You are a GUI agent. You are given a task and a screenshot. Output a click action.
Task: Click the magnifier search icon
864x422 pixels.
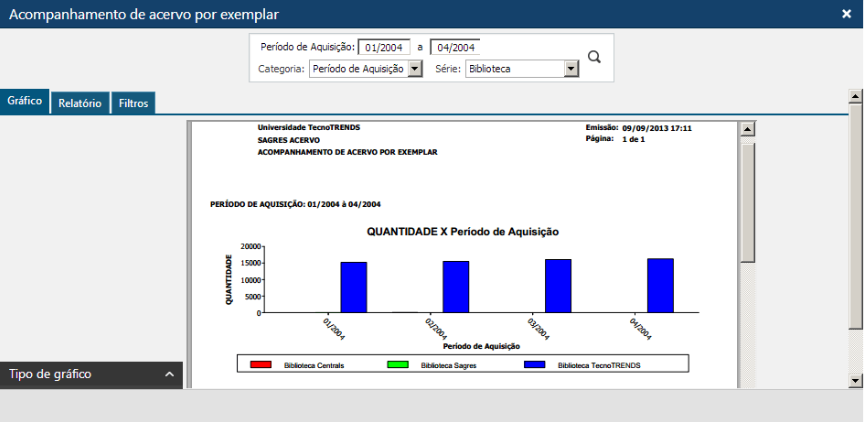(594, 57)
